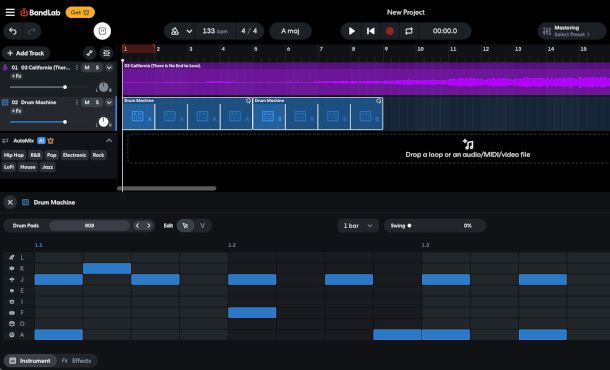Expand the 03 California track options chevron
This screenshot has width=610, height=370.
tap(109, 68)
